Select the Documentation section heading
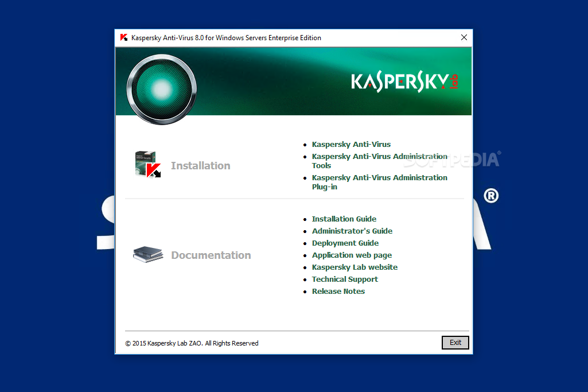Viewport: 588px width, 392px height. (211, 255)
